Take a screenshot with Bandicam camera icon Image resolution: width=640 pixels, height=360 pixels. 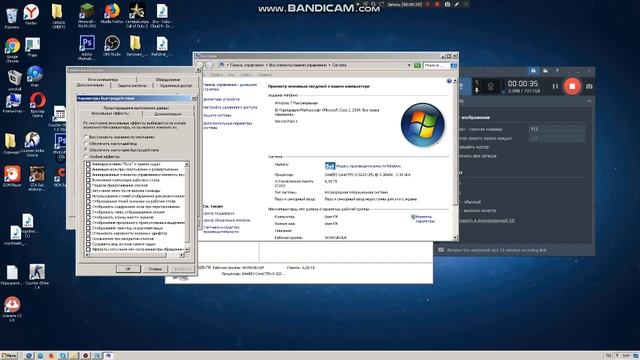click(589, 86)
